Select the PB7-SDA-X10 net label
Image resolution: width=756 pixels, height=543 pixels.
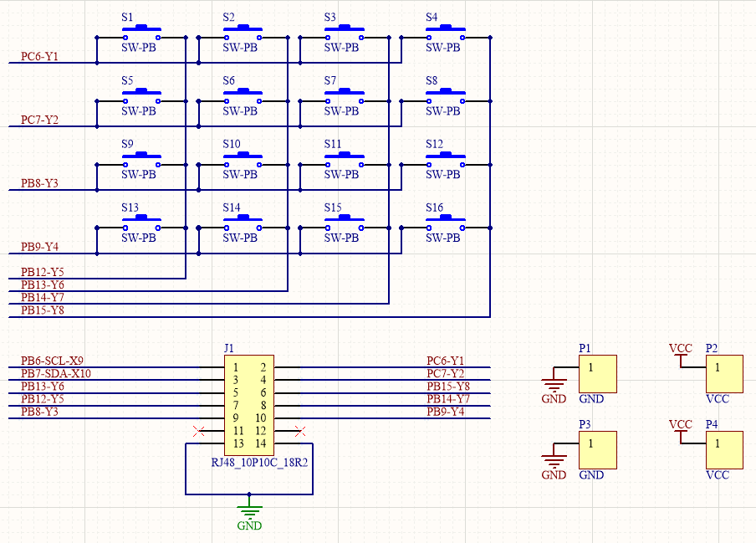pyautogui.click(x=56, y=373)
